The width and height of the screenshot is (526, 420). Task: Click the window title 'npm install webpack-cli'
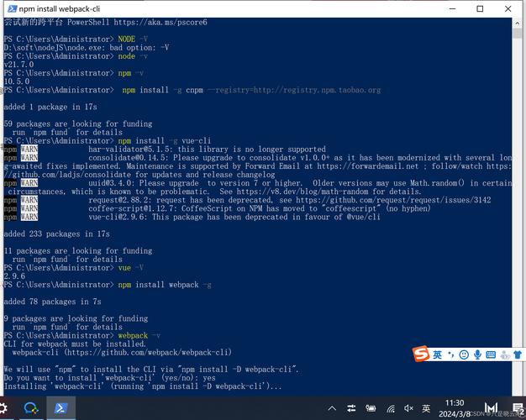tap(60, 8)
